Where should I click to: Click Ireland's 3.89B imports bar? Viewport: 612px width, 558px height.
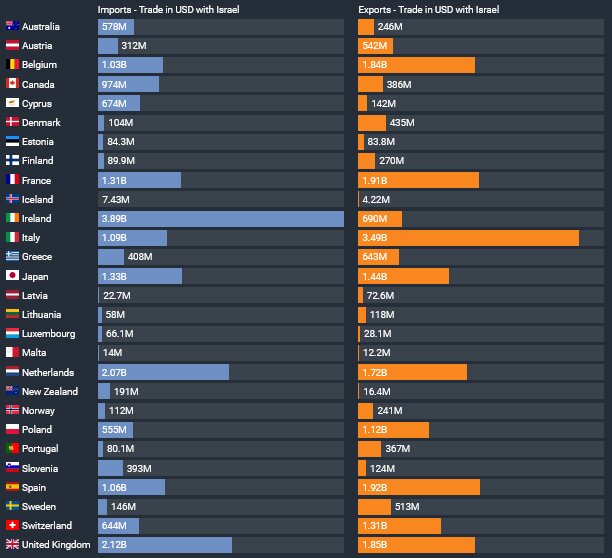click(x=220, y=218)
